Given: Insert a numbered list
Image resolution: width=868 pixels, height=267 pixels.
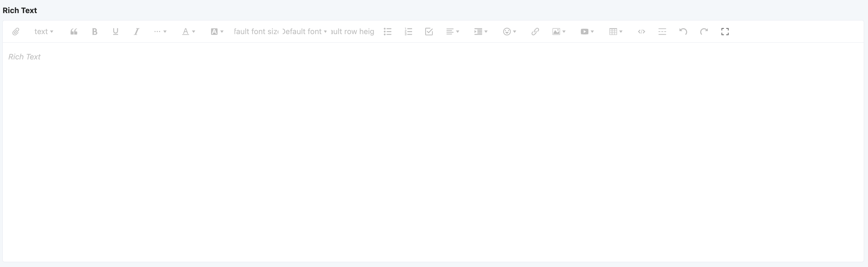Looking at the screenshot, I should (x=408, y=32).
